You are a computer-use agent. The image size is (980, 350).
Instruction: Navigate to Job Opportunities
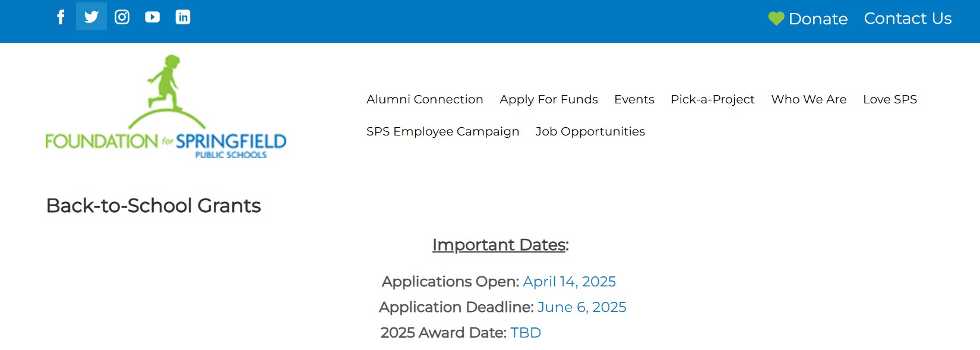click(x=590, y=131)
